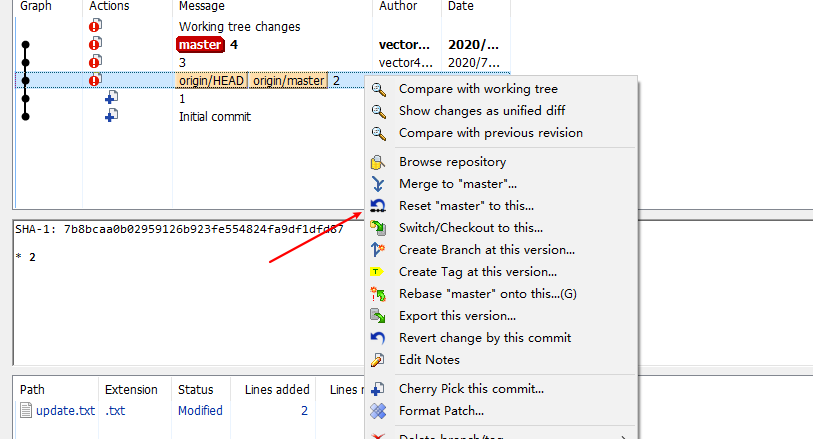This screenshot has width=813, height=439.
Task: Click magnifier icon beside Show changes as unified diff
Action: click(379, 111)
